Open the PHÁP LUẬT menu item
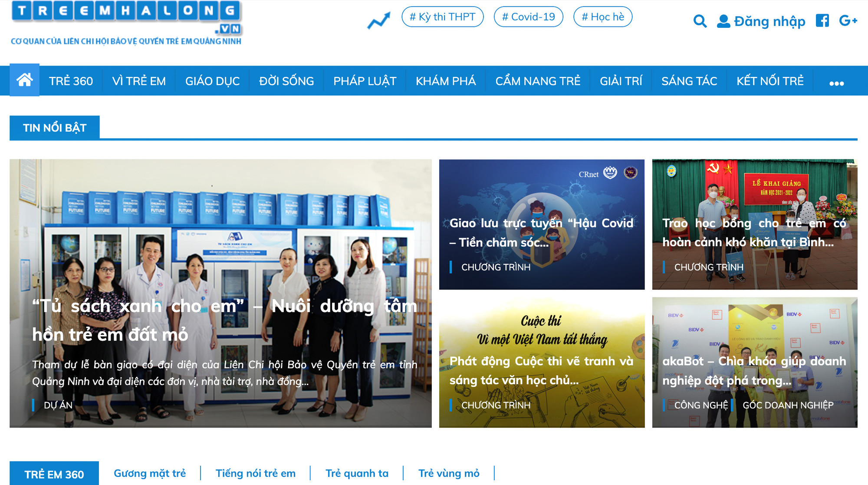 coord(365,81)
